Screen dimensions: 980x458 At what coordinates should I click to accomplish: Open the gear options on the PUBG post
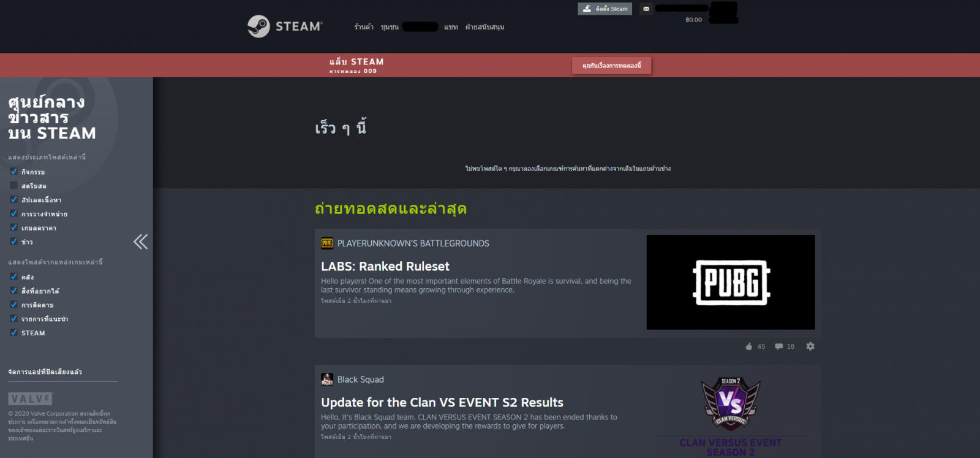click(810, 346)
